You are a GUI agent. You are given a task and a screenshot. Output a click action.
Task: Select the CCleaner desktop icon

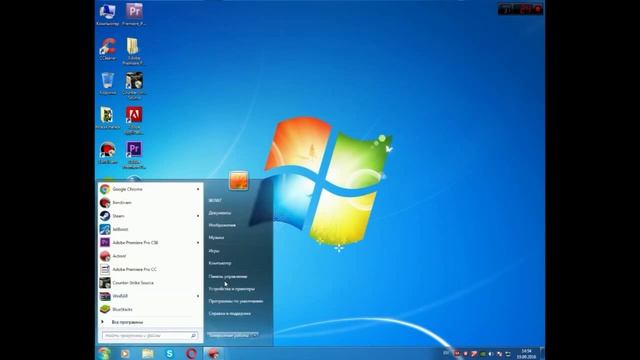(x=107, y=49)
